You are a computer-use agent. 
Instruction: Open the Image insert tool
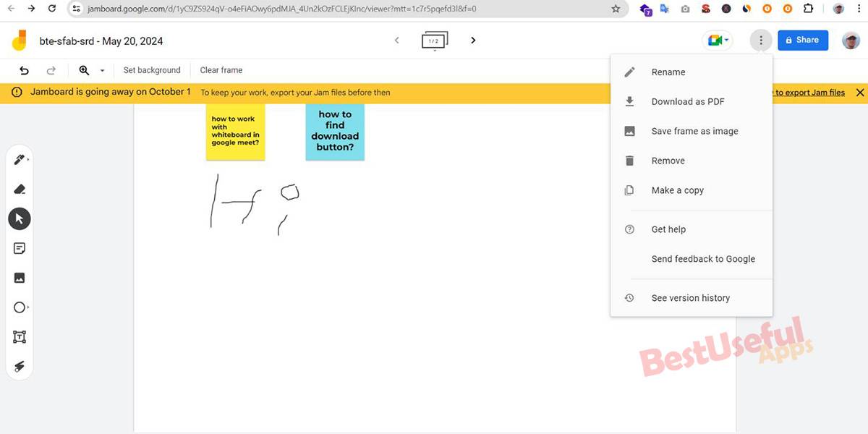20,277
